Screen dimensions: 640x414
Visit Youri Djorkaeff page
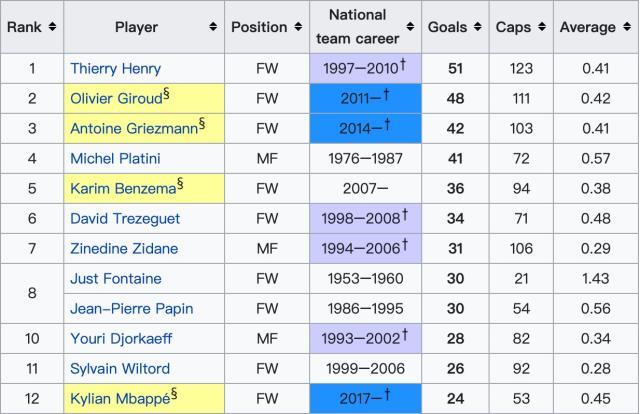pos(117,339)
